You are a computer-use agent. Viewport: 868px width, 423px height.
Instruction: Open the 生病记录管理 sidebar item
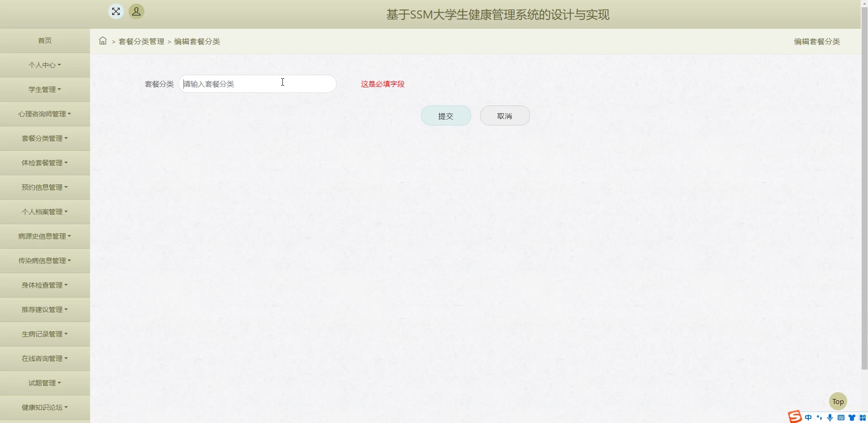click(x=45, y=334)
